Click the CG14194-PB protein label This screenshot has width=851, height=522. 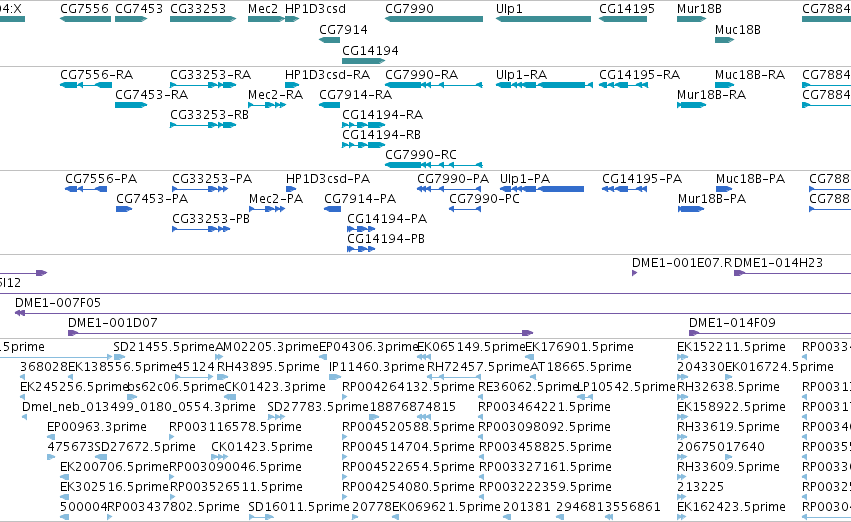[386, 239]
